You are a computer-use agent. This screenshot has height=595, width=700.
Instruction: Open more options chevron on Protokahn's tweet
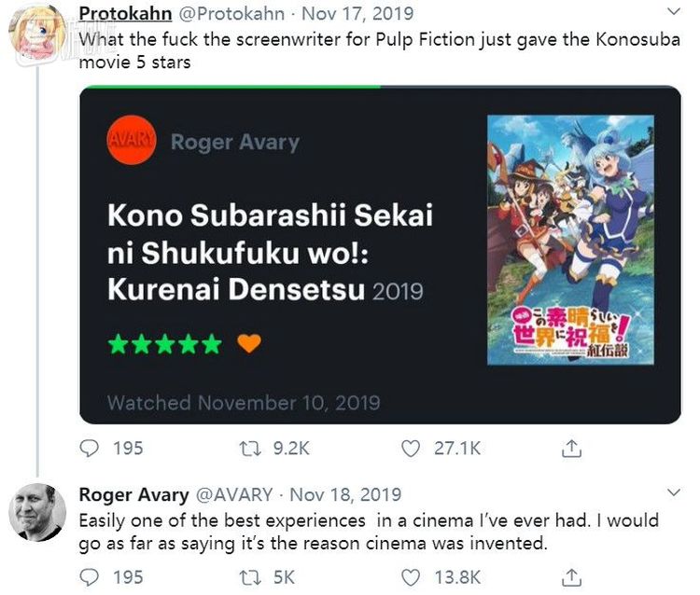[x=676, y=13]
